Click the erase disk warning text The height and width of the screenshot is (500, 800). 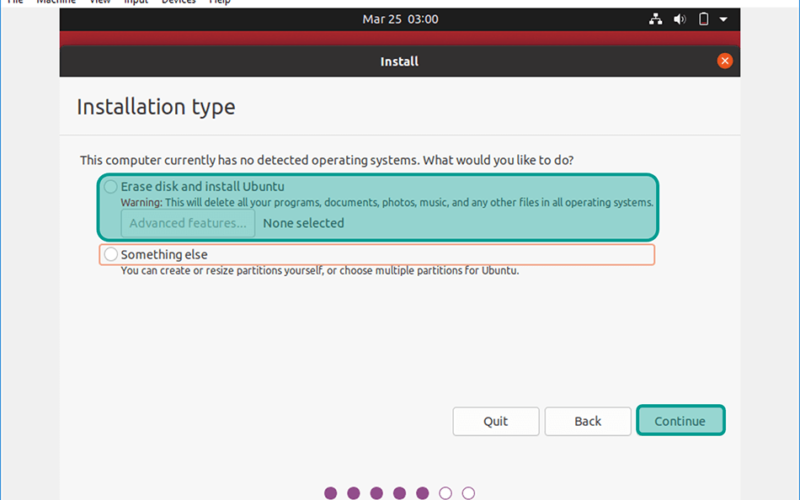387,202
